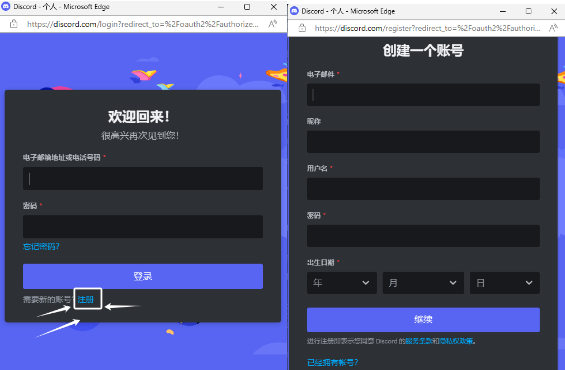Click the Discord favicon in register window title bar
565x370 pixels.
click(294, 11)
